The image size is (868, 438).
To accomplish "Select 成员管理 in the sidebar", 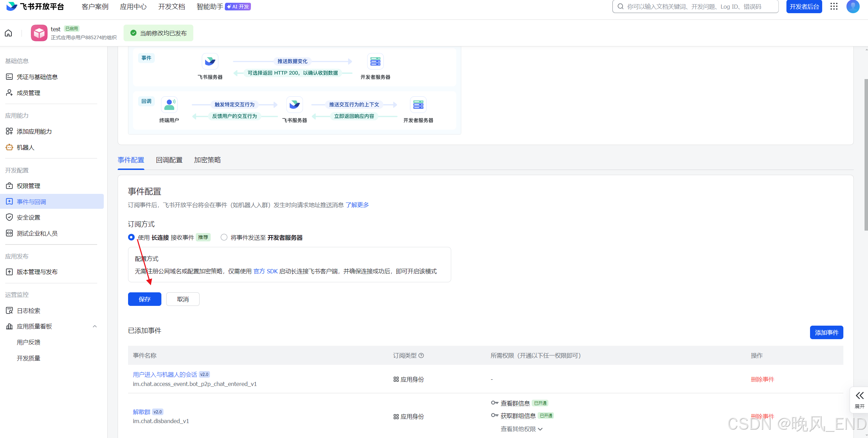I will [28, 93].
